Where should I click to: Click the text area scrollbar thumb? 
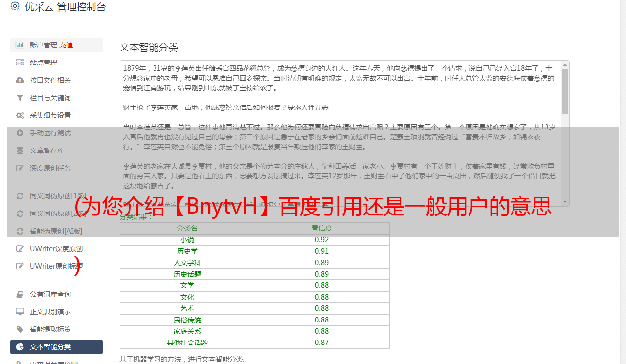pyautogui.click(x=565, y=91)
